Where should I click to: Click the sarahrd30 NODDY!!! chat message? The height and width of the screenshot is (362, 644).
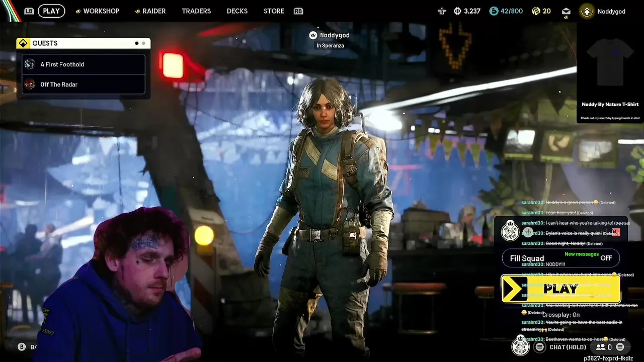(543, 264)
